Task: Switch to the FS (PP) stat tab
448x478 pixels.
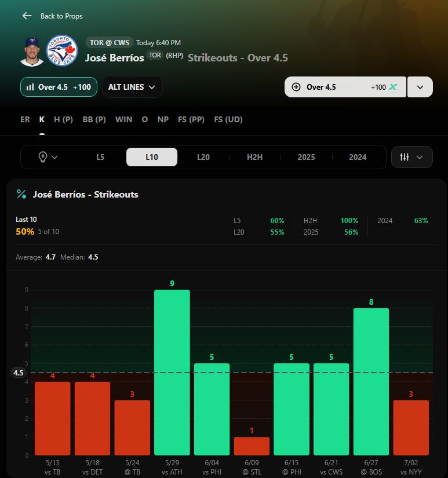Action: click(x=191, y=119)
